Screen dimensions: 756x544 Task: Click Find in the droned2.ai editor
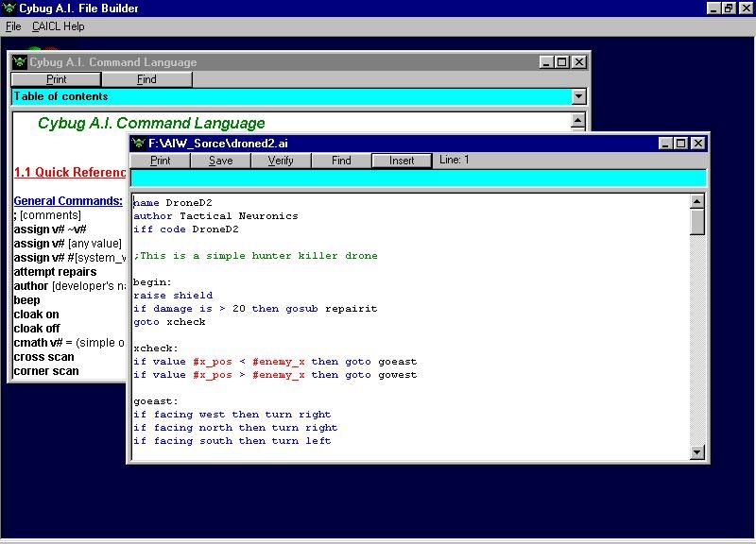(x=341, y=161)
